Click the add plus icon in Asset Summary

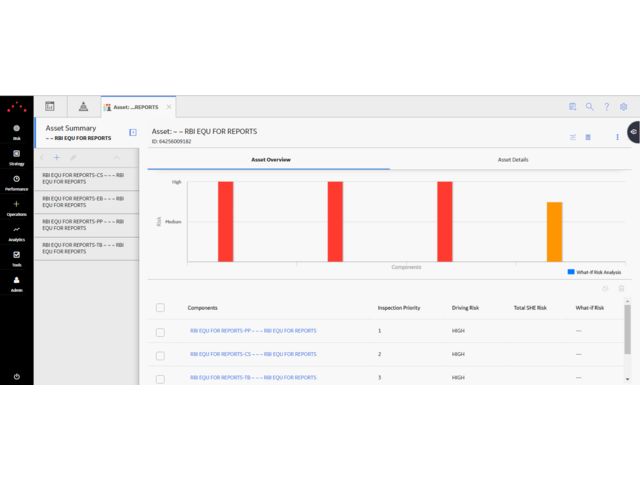pyautogui.click(x=56, y=158)
